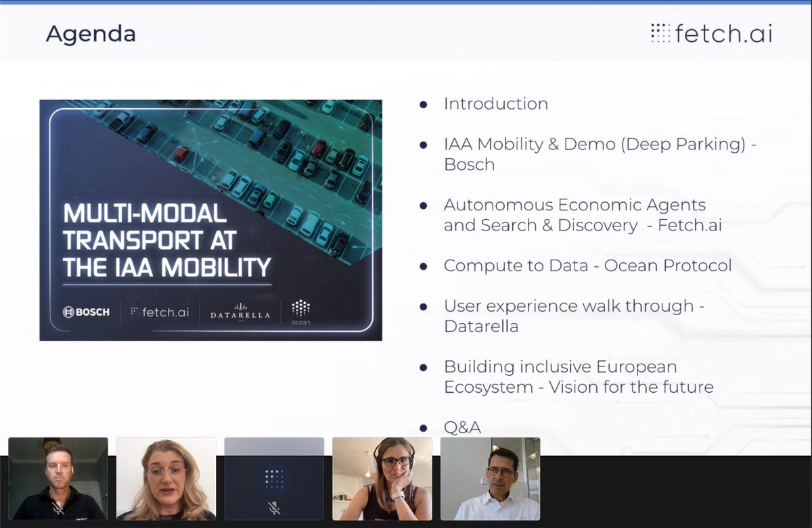Select the Q&A agenda item
The image size is (812, 528).
coord(462,427)
